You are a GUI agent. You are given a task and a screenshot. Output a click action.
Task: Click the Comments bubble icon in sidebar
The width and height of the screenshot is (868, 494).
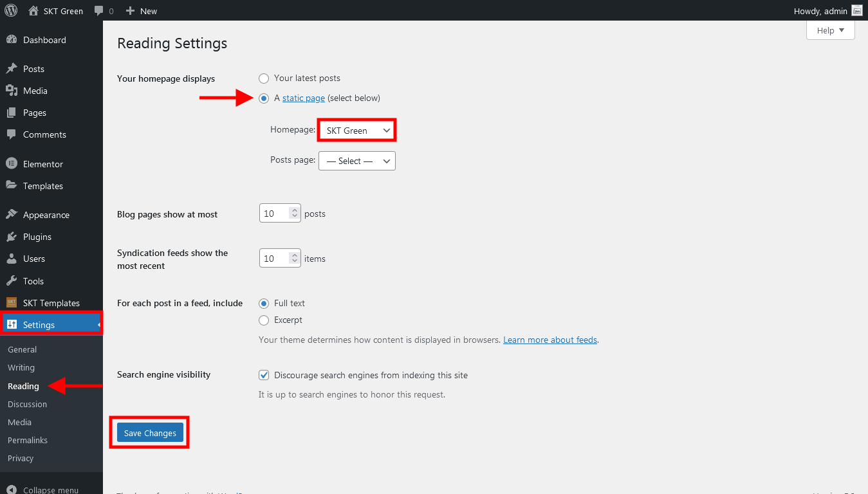pyautogui.click(x=12, y=134)
